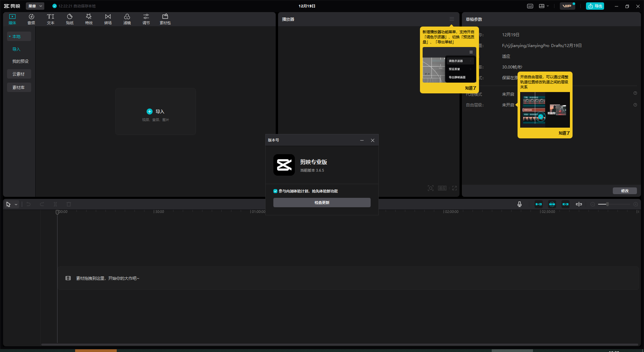Click the VIP badge
The height and width of the screenshot is (352, 644).
pyautogui.click(x=567, y=6)
